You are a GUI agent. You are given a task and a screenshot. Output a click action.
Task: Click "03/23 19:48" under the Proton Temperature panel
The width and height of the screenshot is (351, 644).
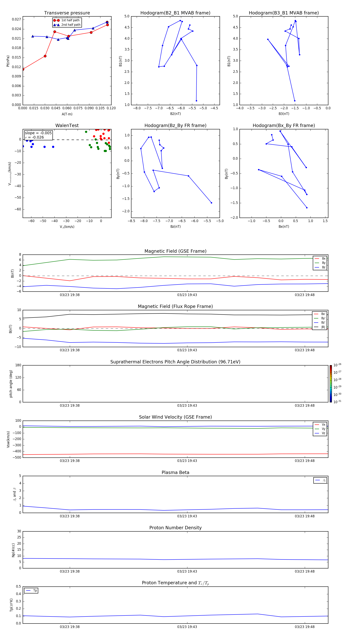[305, 627]
